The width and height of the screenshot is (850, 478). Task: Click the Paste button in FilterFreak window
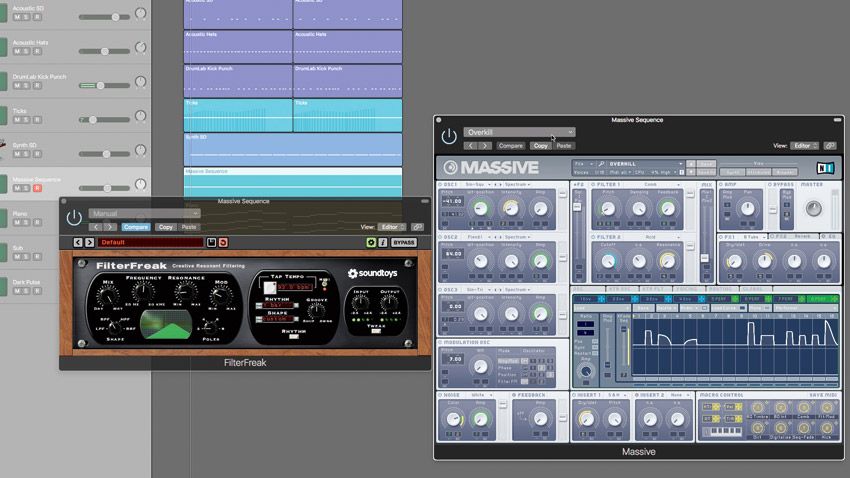click(189, 227)
